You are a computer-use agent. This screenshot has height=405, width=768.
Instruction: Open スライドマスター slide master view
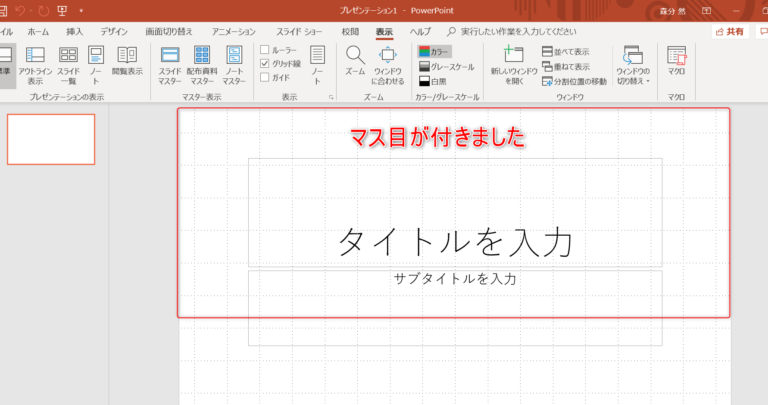[170, 65]
